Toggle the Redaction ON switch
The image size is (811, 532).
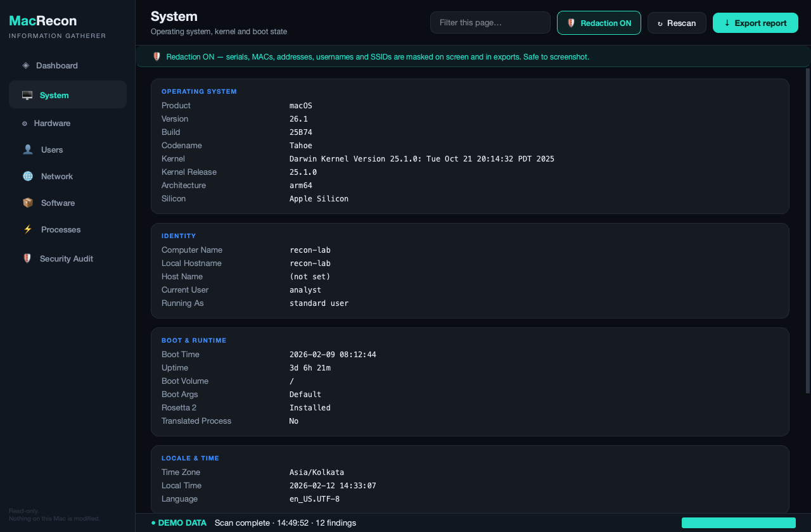point(599,23)
